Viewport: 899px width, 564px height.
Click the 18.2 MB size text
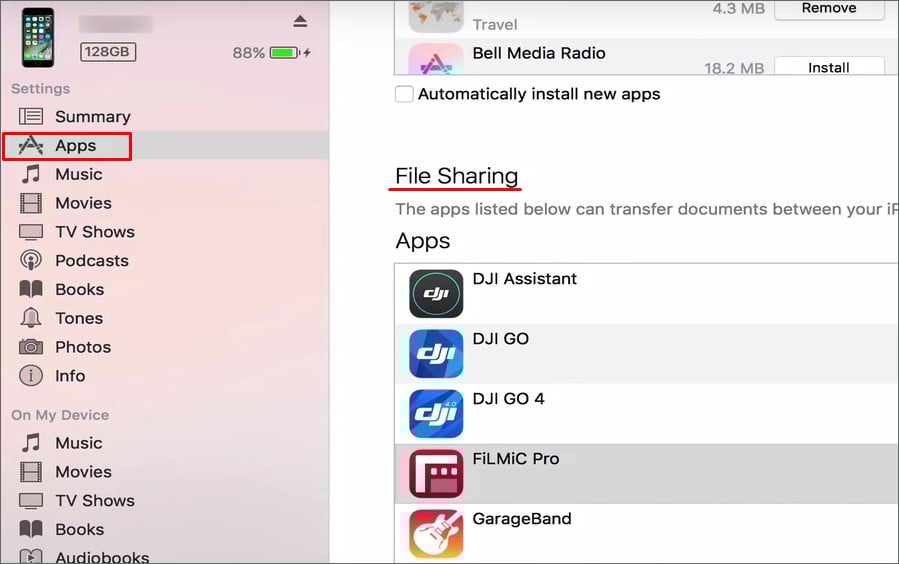(734, 68)
